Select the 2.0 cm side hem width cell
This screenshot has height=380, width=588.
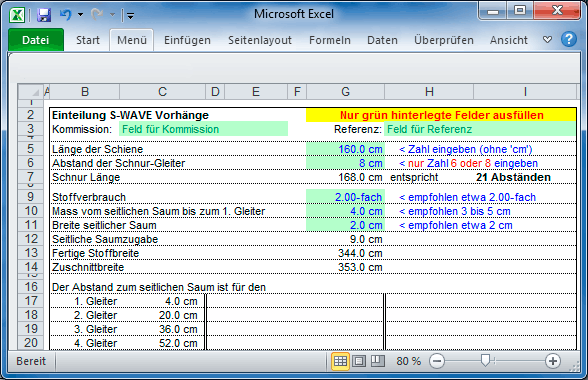[345, 225]
